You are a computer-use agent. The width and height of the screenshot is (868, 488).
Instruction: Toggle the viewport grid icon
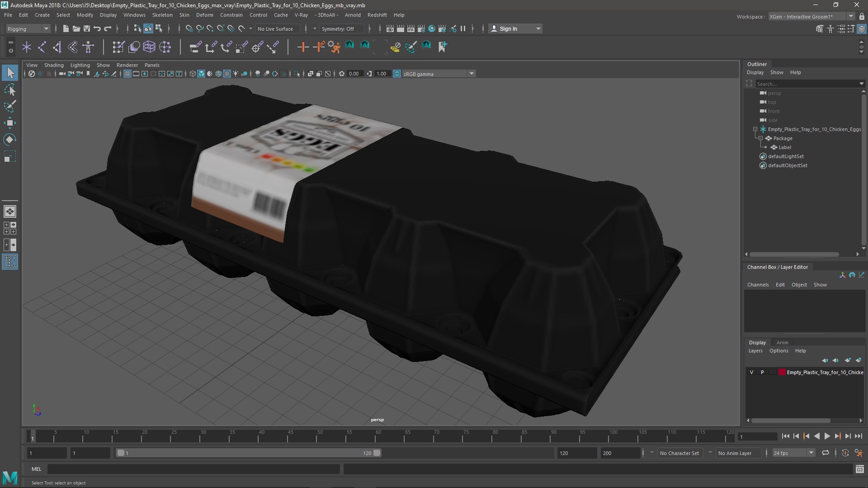pos(127,74)
